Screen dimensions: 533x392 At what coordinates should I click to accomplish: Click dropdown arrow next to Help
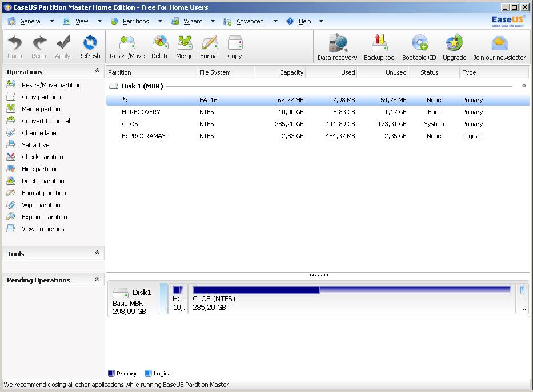point(321,21)
